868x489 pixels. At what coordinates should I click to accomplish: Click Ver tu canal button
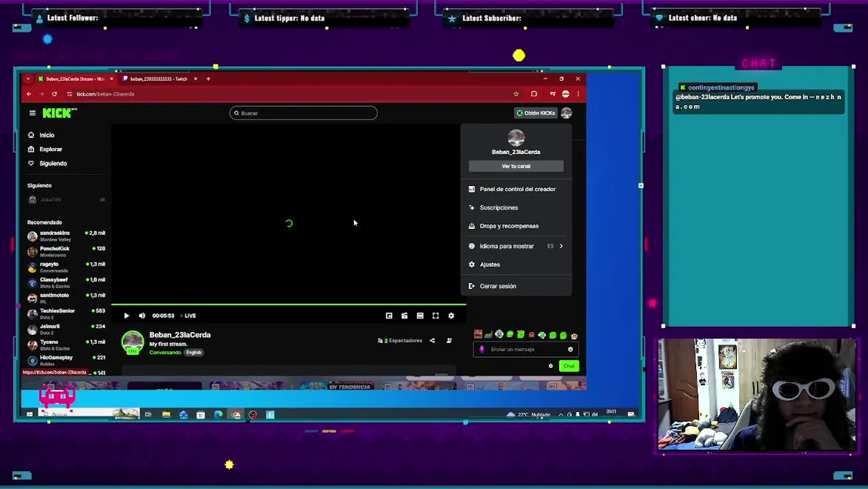coord(516,166)
